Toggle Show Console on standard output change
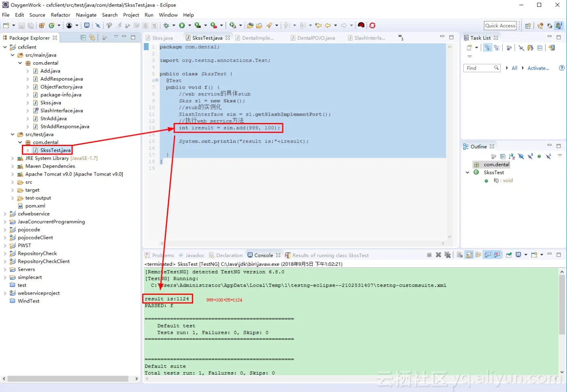567x392 pixels. 488,255
